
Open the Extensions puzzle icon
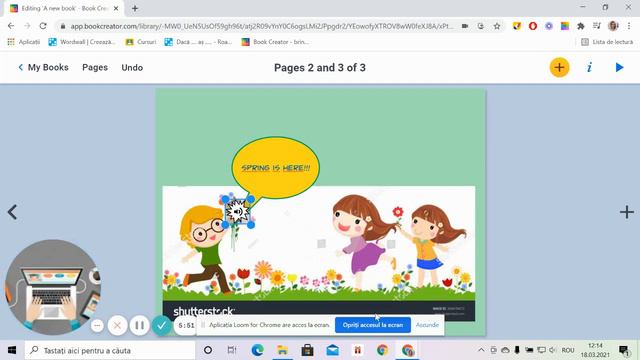point(581,26)
